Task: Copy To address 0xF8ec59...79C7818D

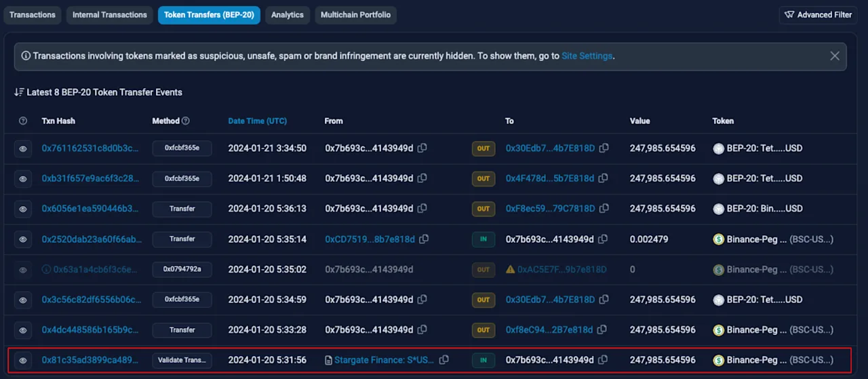Action: click(x=604, y=209)
